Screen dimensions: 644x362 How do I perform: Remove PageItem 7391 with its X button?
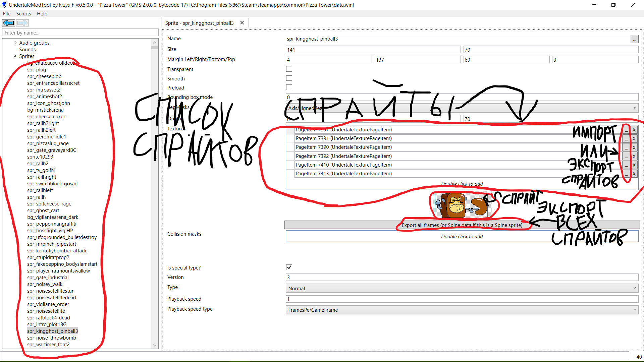coord(634,139)
